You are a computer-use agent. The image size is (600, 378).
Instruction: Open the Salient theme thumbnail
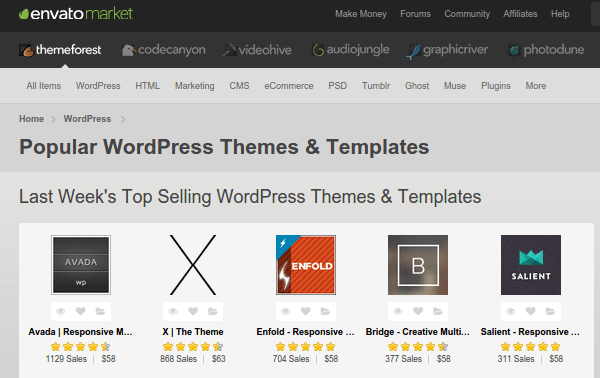click(531, 265)
